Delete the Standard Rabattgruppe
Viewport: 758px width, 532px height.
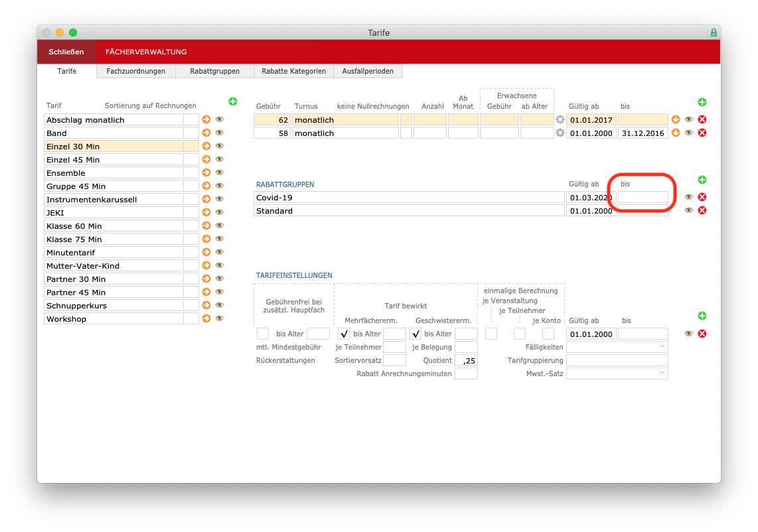pos(702,210)
